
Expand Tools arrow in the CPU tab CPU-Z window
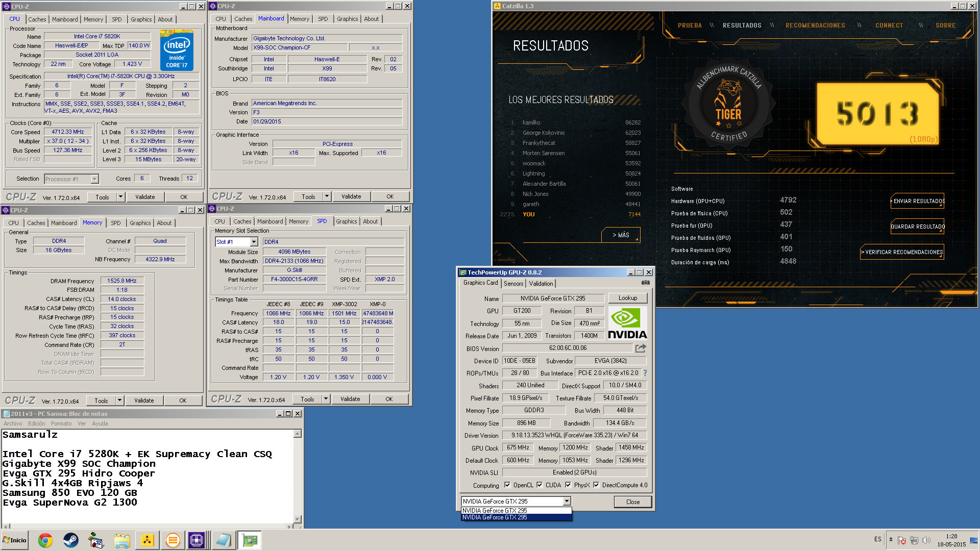(x=121, y=197)
